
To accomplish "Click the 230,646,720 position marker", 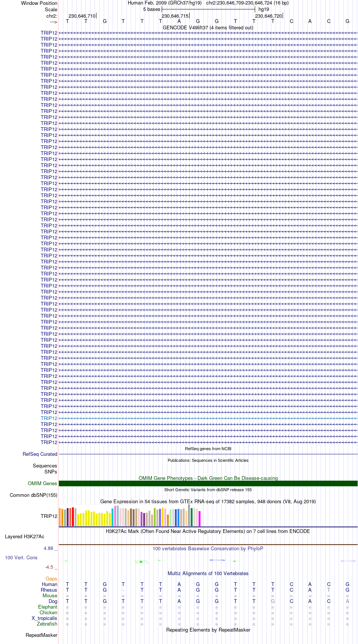I will pyautogui.click(x=268, y=16).
